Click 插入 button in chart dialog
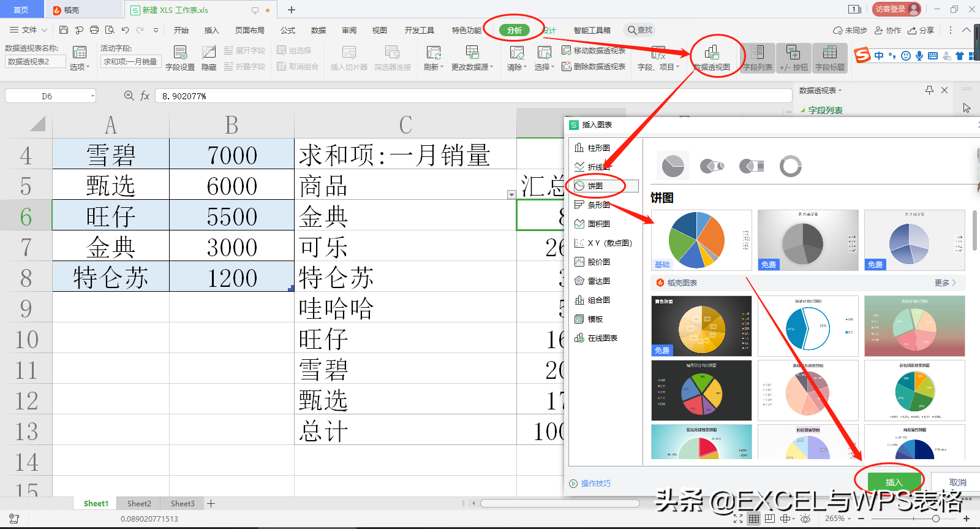The width and height of the screenshot is (980, 529). point(894,482)
